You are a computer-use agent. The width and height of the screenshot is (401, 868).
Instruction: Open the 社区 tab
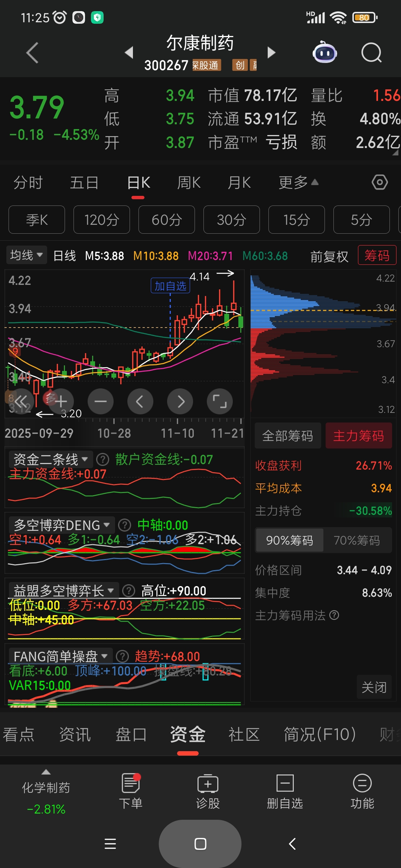tap(244, 734)
